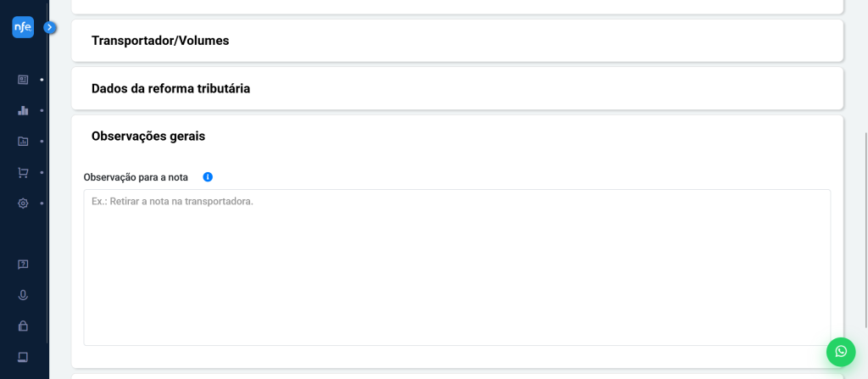Screen dimensions: 868x379
Task: Collapse the Observações gerais section
Action: coord(457,136)
